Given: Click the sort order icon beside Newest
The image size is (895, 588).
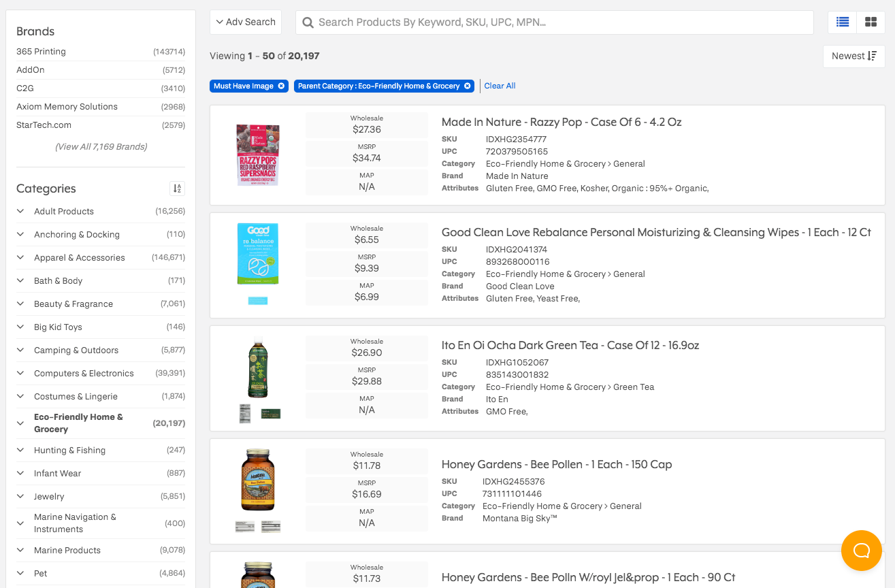Looking at the screenshot, I should tap(872, 56).
